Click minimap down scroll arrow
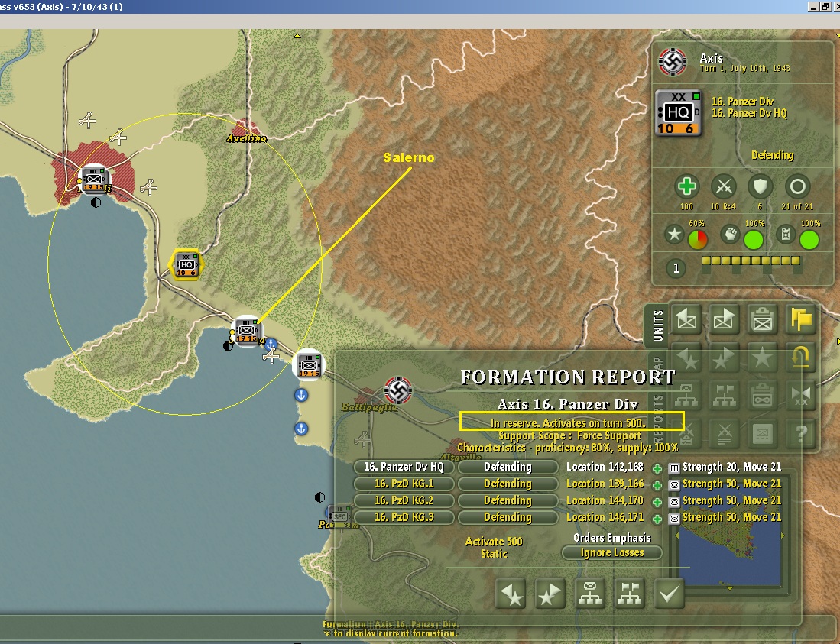This screenshot has height=644, width=840. click(730, 587)
